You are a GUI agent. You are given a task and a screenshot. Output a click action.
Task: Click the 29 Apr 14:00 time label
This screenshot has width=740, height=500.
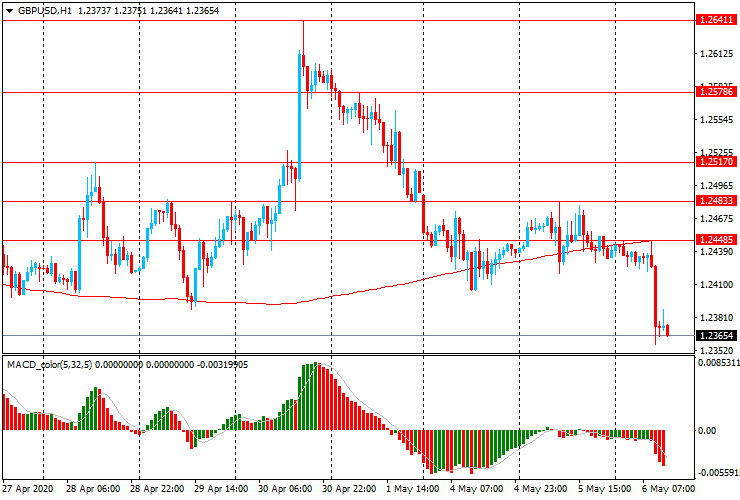point(221,489)
